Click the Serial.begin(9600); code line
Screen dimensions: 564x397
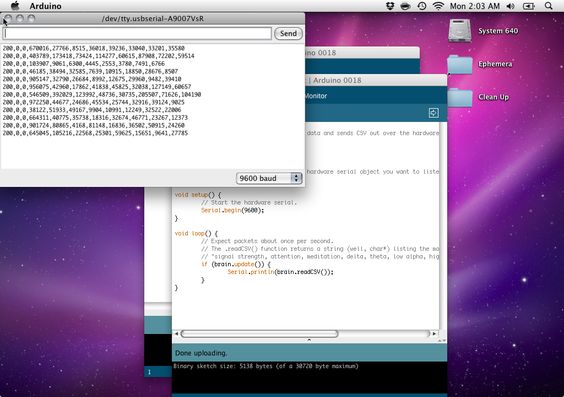tap(232, 210)
